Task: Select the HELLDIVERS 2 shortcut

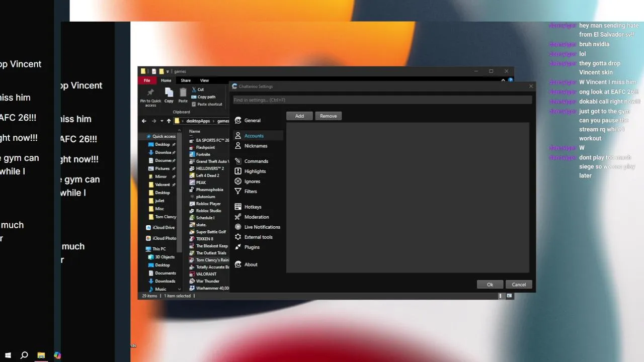Action: coord(207,168)
